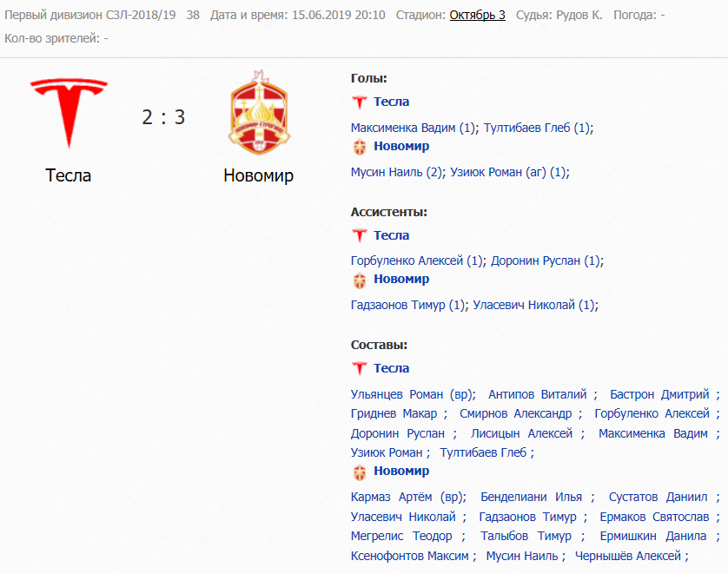
Task: Click the large Novomir team crest
Action: [x=259, y=113]
